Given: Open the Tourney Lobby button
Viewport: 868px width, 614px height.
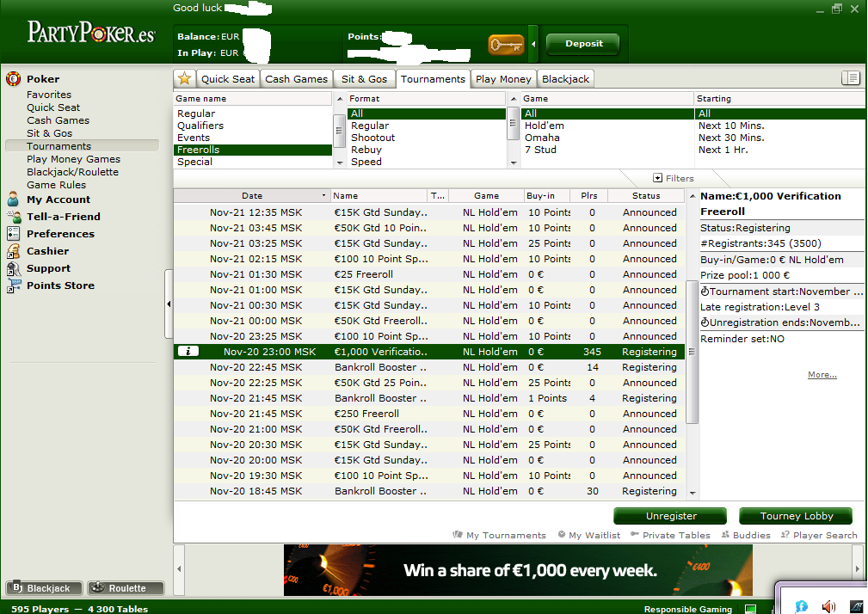Looking at the screenshot, I should tap(796, 516).
